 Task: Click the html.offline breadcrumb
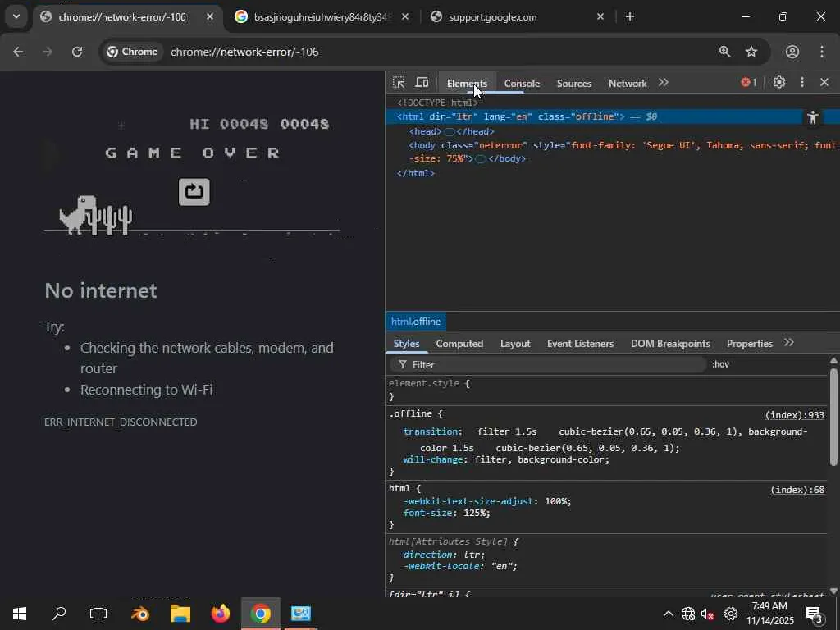(416, 322)
